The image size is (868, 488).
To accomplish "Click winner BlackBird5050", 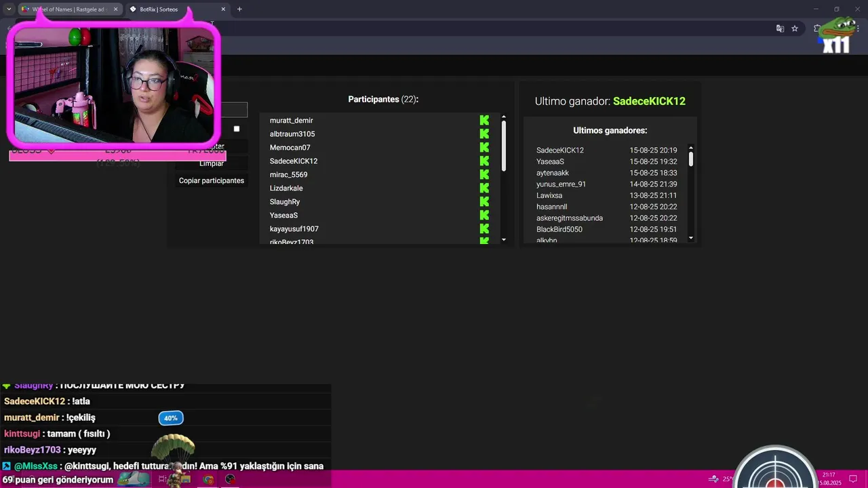I will pyautogui.click(x=559, y=230).
